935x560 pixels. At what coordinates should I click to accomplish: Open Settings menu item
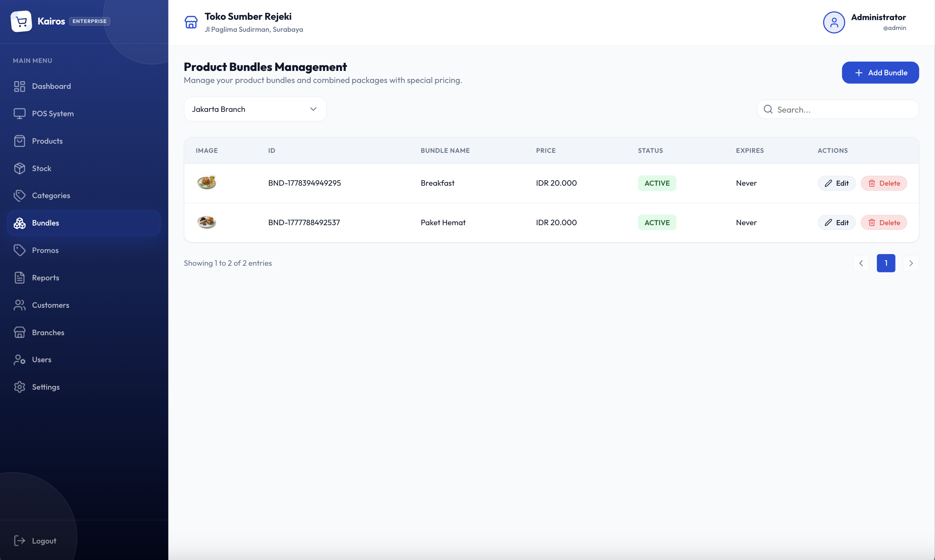tap(84, 387)
